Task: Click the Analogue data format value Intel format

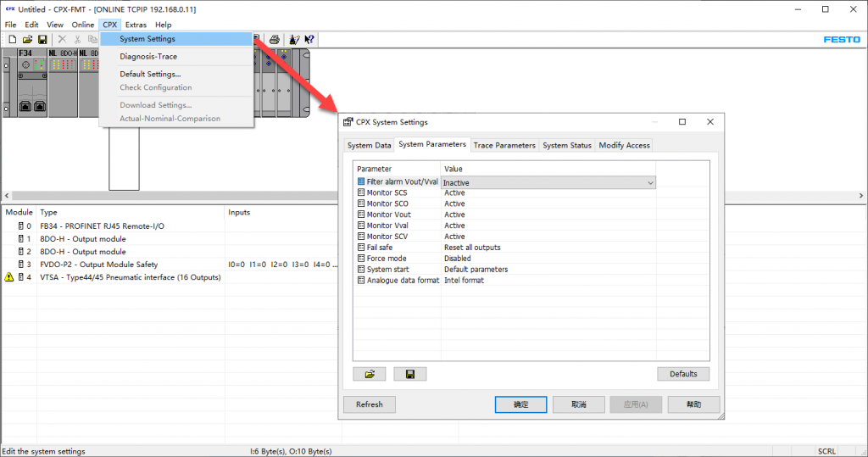Action: pyautogui.click(x=464, y=281)
